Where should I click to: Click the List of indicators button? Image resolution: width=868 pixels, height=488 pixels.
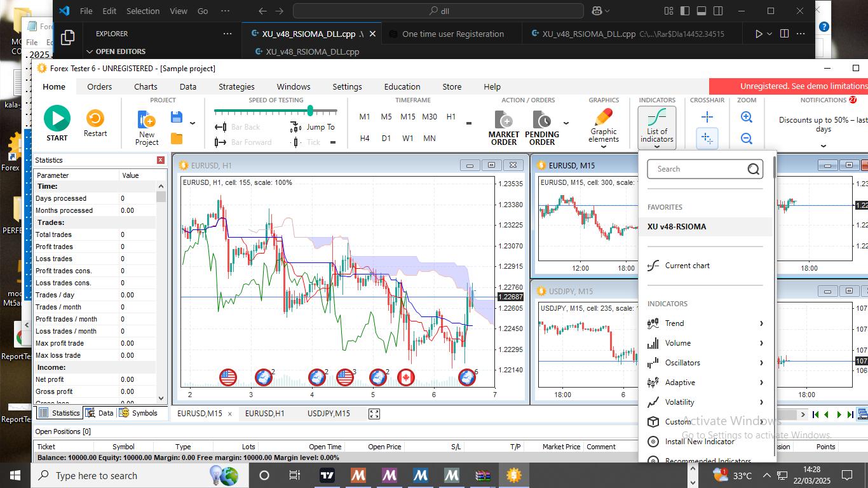[657, 127]
